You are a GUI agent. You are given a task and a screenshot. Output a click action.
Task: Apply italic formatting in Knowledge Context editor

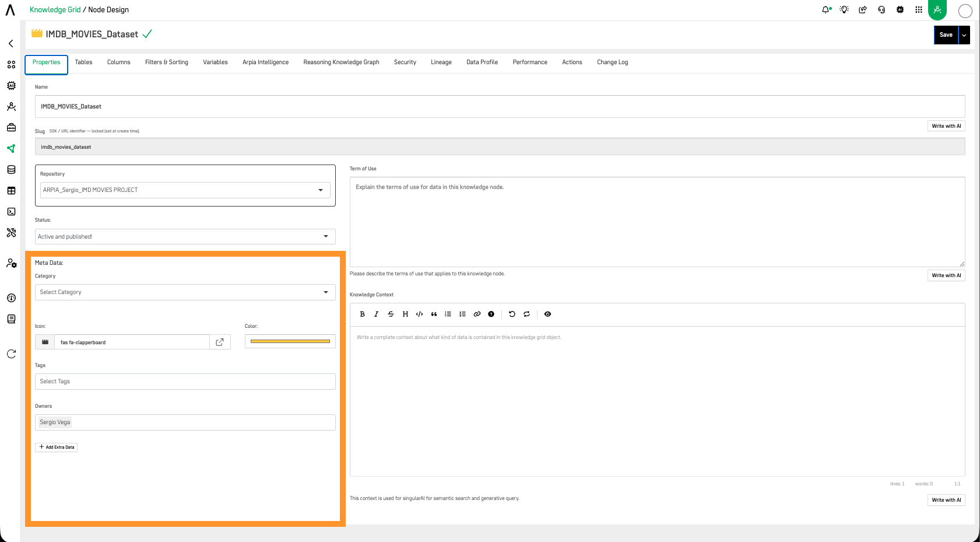[377, 314]
